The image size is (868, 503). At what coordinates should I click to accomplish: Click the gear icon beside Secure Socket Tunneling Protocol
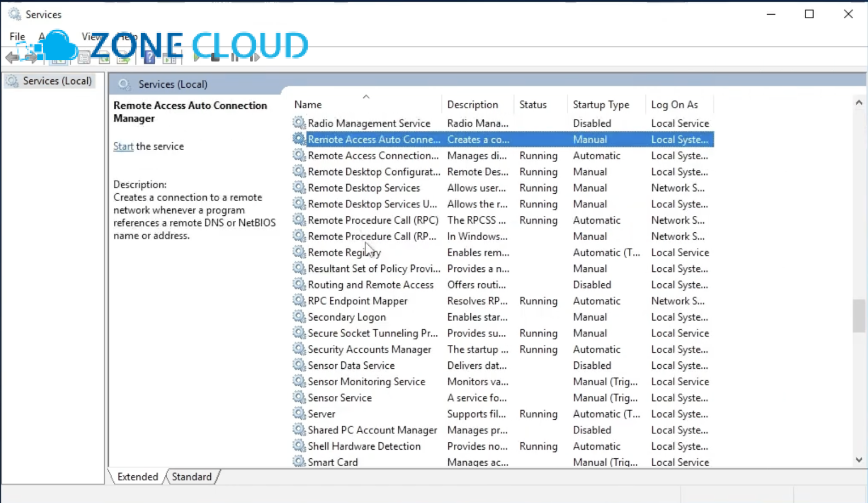pyautogui.click(x=299, y=333)
